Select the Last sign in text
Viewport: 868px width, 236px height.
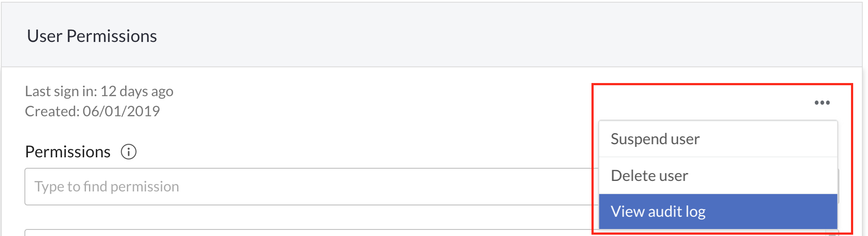[99, 91]
